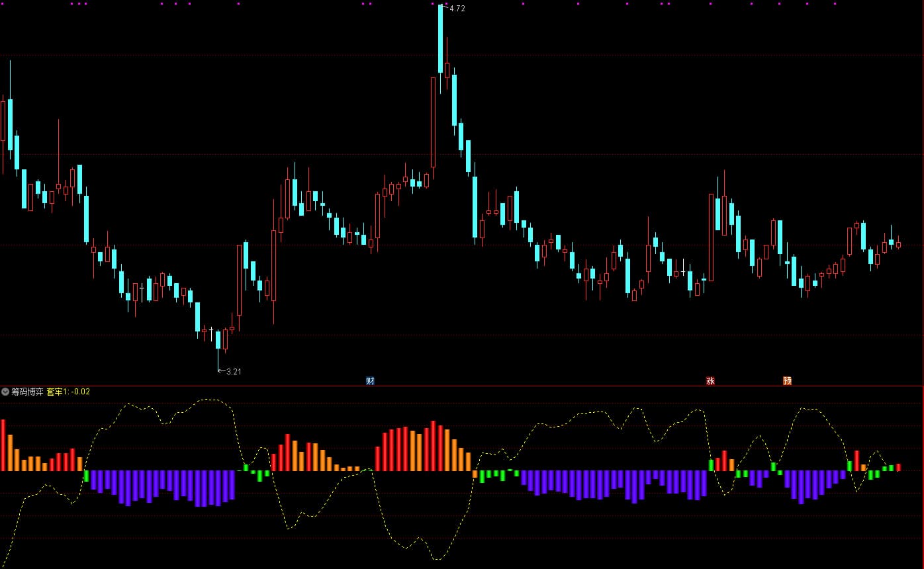The image size is (924, 569).
Task: Click the 4.72 high price label
Action: (457, 9)
